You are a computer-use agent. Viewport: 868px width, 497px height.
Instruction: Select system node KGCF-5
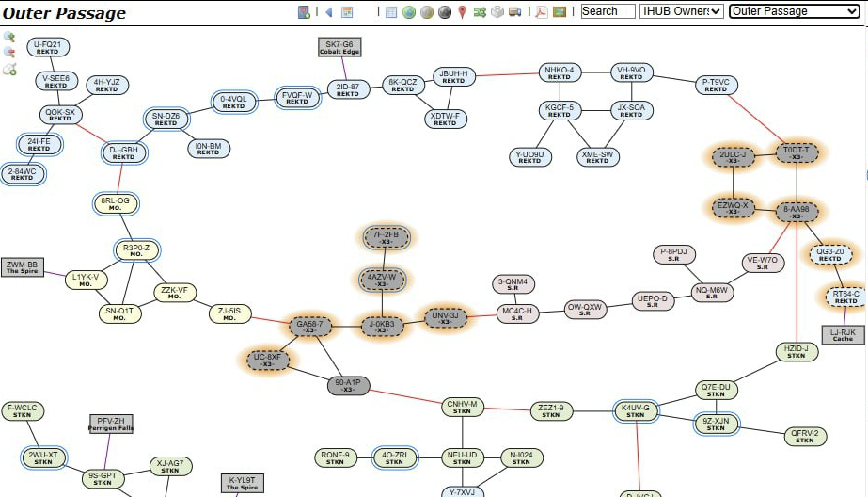click(560, 110)
